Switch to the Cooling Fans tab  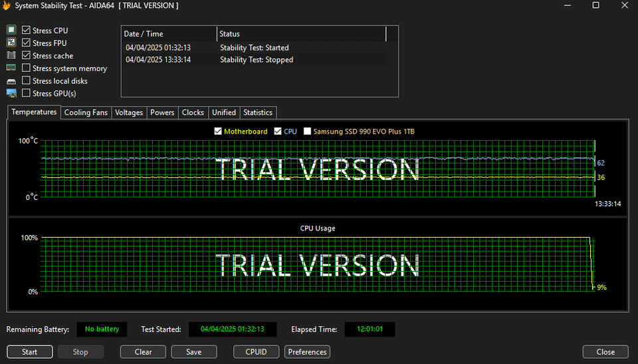(86, 113)
